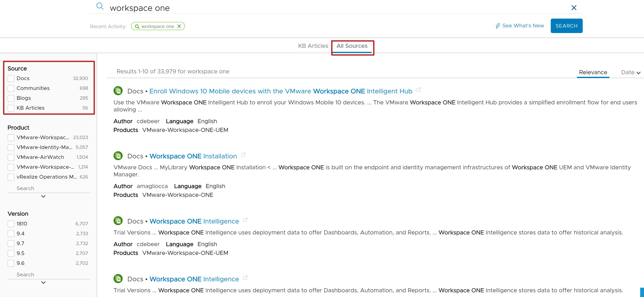Check the Communities source filter
This screenshot has width=644, height=297.
click(11, 88)
